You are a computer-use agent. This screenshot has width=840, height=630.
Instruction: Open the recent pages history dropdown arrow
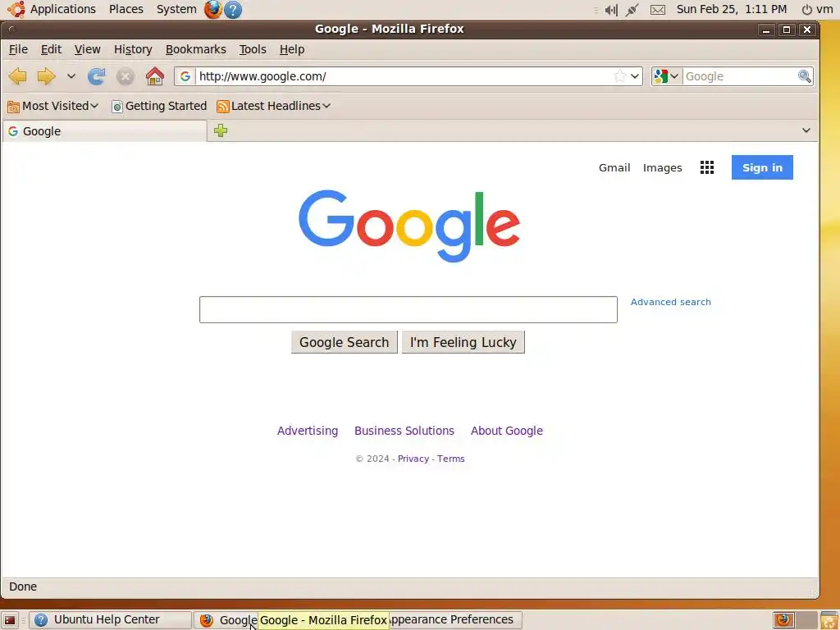pos(71,76)
